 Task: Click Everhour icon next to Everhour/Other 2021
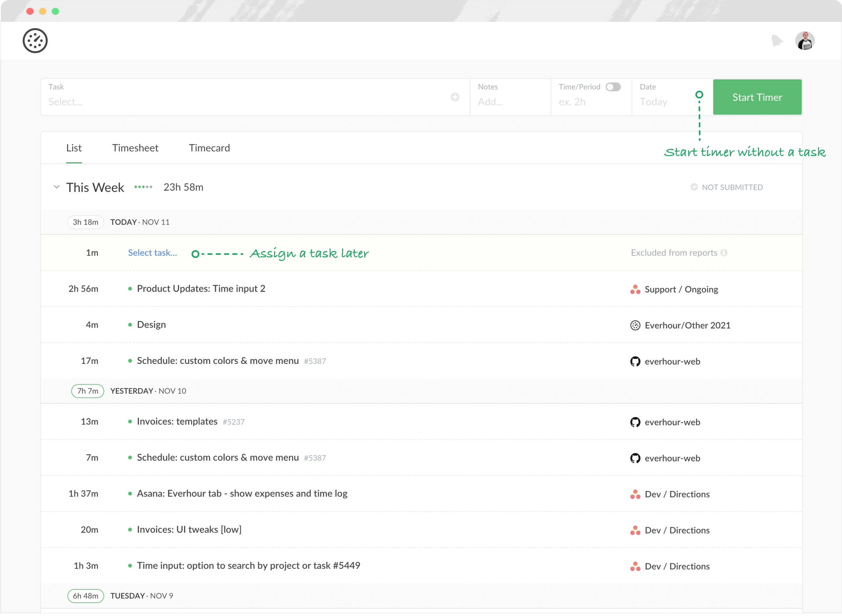tap(635, 325)
